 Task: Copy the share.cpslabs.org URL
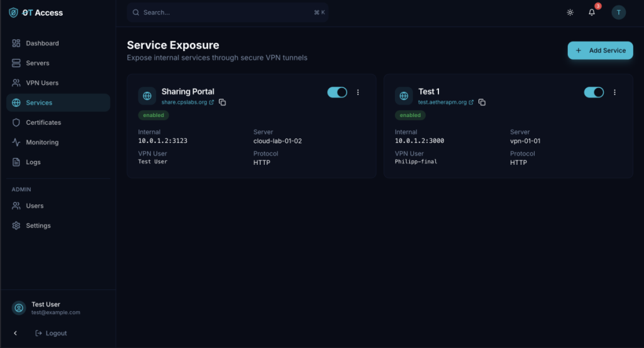tap(223, 103)
